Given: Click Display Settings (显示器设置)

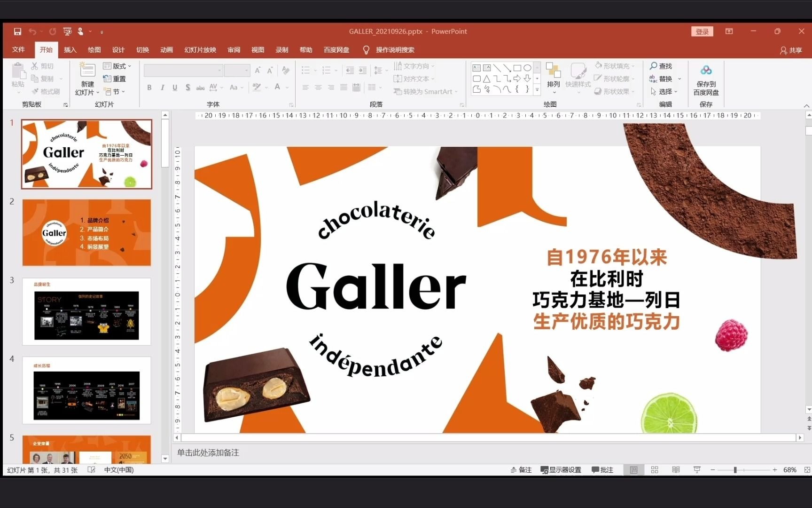Looking at the screenshot, I should (x=561, y=470).
